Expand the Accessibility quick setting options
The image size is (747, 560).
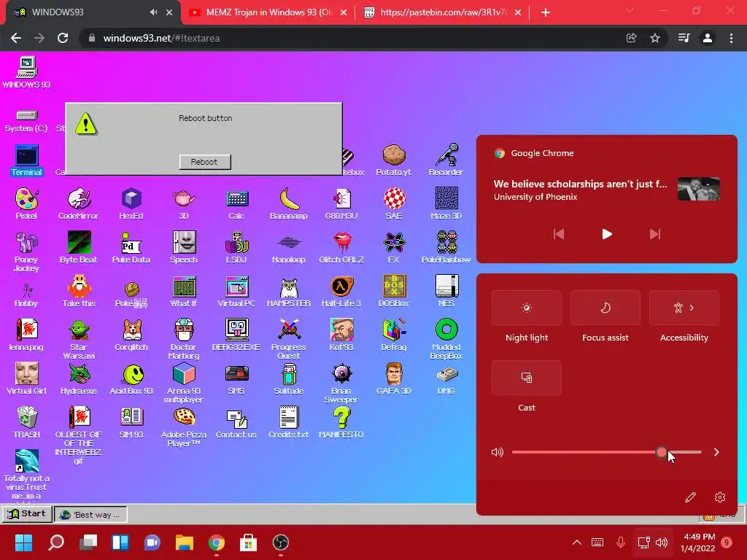tap(692, 308)
